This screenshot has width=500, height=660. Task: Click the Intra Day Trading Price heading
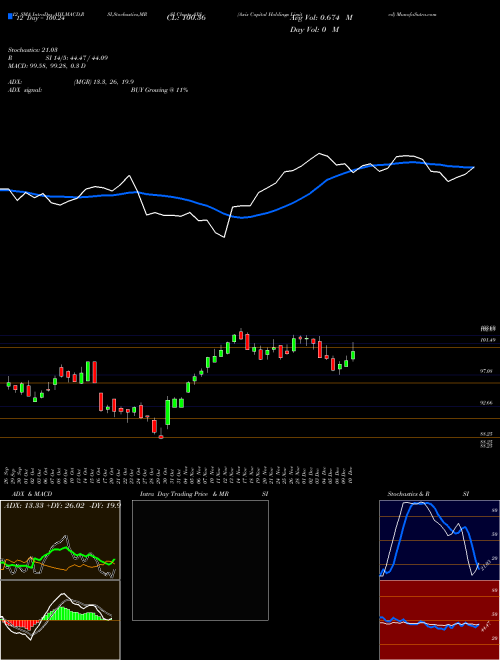174,494
